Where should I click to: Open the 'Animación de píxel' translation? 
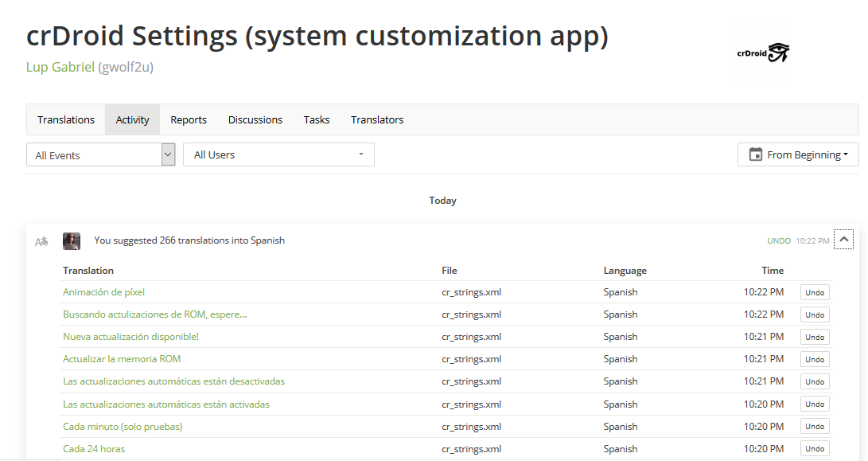click(x=103, y=292)
